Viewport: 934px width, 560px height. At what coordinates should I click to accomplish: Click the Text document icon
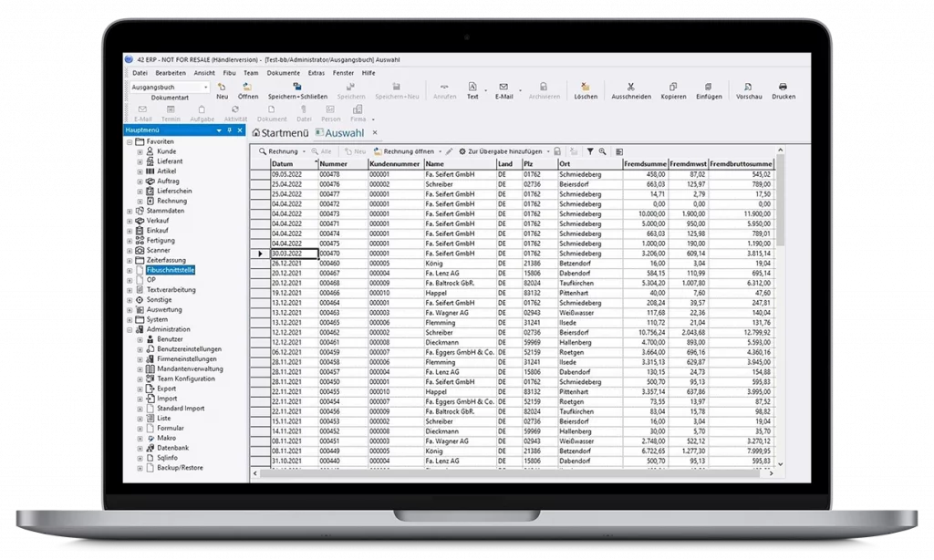[x=472, y=87]
